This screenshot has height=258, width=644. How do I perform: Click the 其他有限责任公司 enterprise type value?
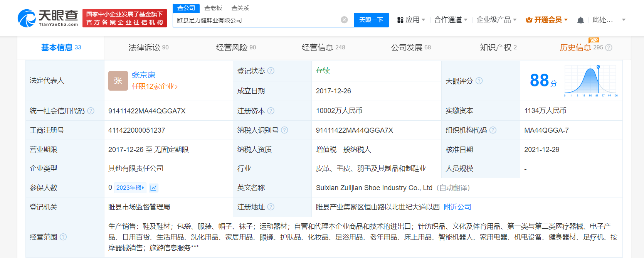tap(136, 169)
